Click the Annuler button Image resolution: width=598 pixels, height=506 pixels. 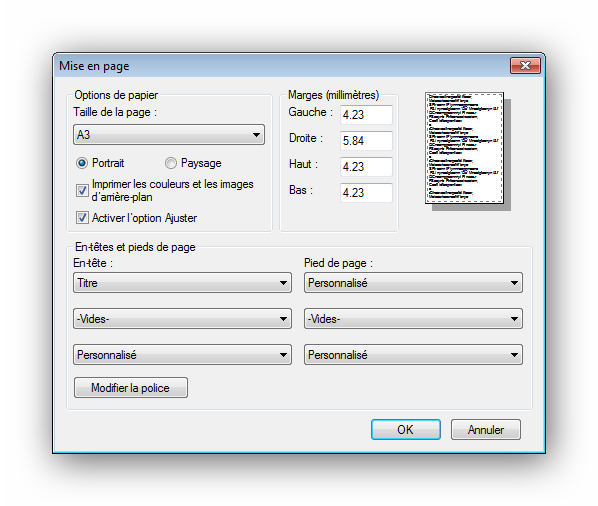[x=485, y=430]
